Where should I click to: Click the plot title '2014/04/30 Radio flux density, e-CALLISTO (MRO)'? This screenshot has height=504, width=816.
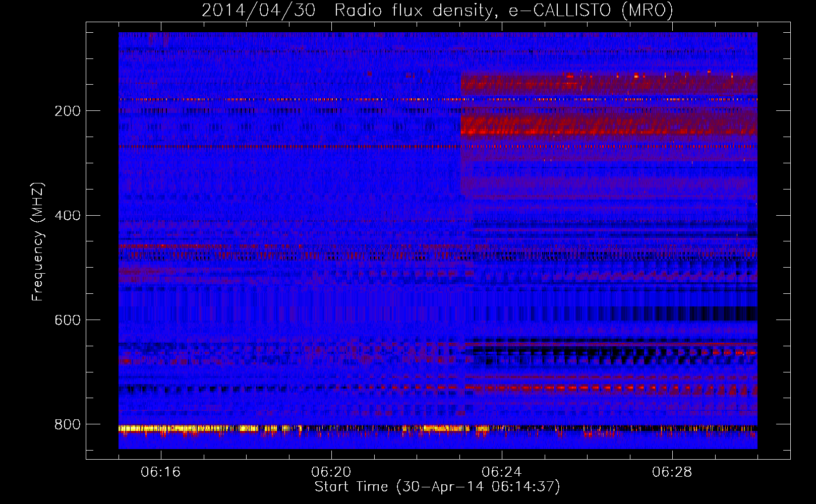tap(437, 10)
